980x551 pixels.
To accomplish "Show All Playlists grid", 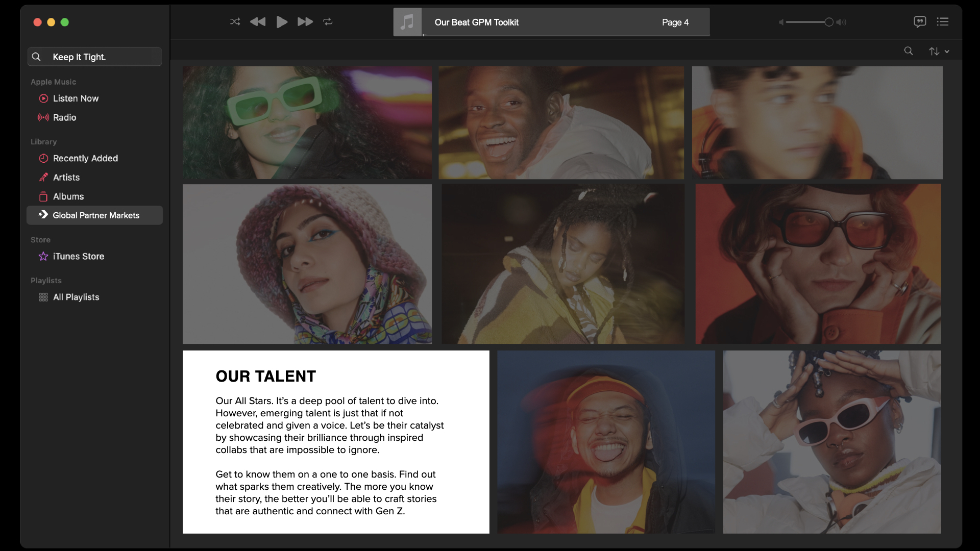I will pos(76,297).
